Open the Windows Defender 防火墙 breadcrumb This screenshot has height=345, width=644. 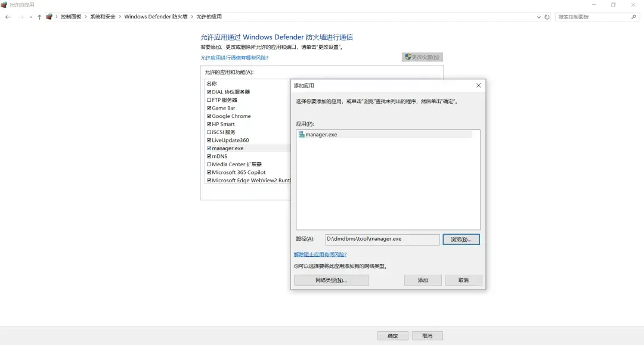[156, 17]
